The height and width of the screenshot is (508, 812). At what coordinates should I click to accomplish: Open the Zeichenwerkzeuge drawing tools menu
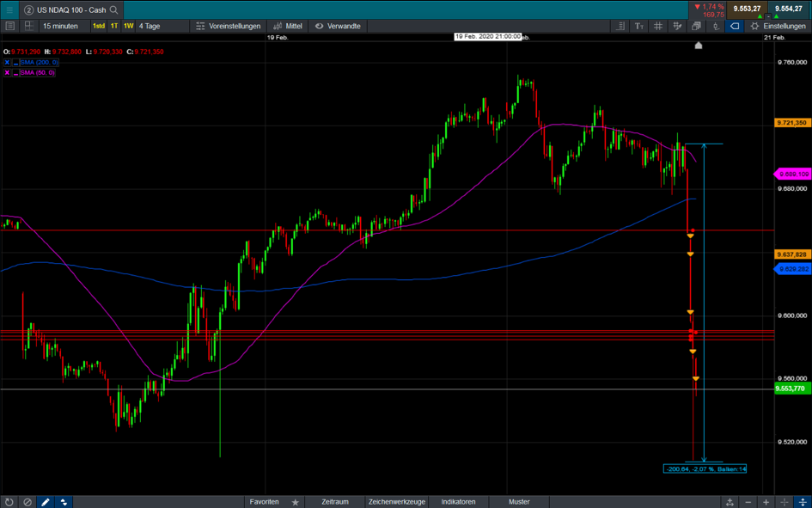pos(397,502)
